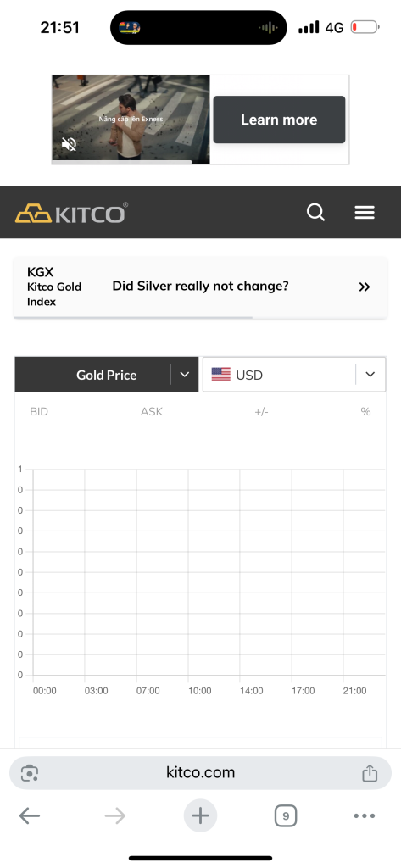Open 'Did Silver really not change?' headline

pyautogui.click(x=200, y=287)
